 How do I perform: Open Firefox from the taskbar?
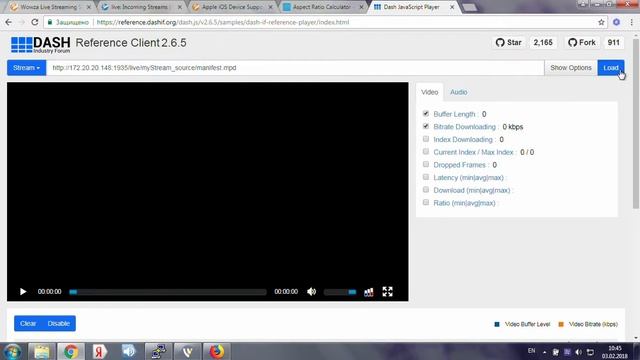coord(217,351)
